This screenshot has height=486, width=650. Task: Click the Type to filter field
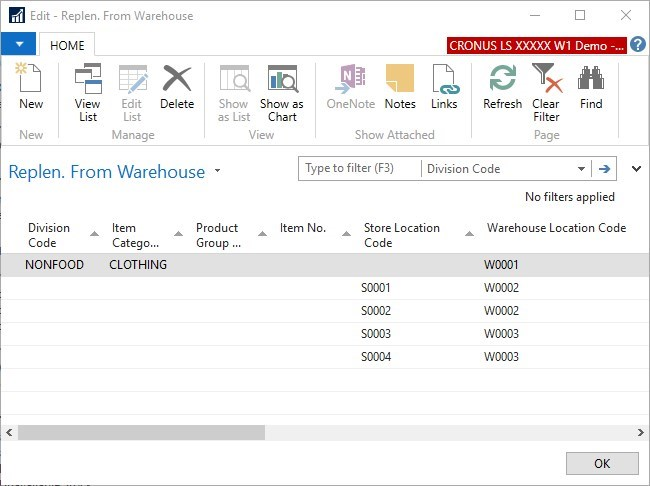point(359,169)
